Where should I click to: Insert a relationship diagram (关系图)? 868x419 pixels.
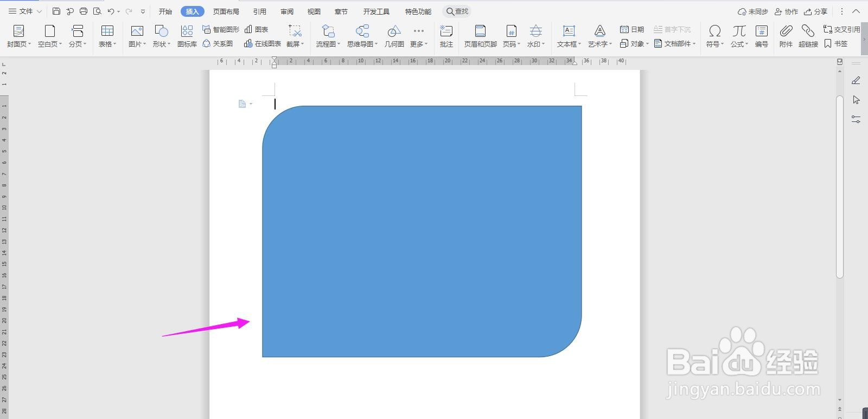click(x=218, y=43)
